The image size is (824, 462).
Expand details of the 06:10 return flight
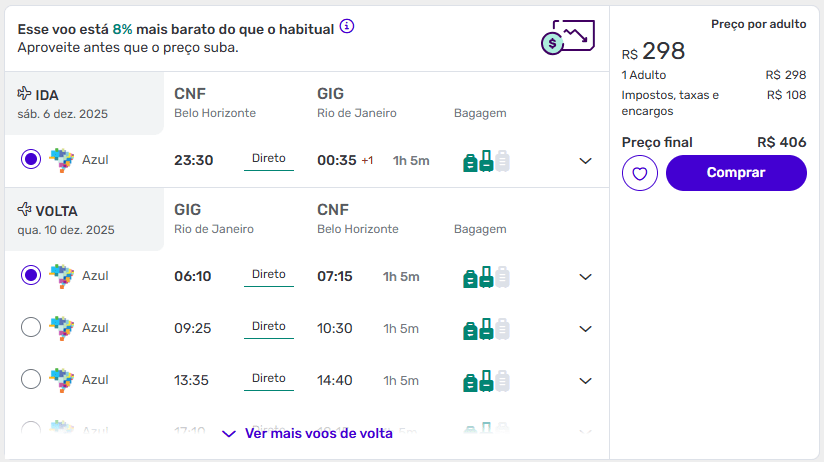586,276
